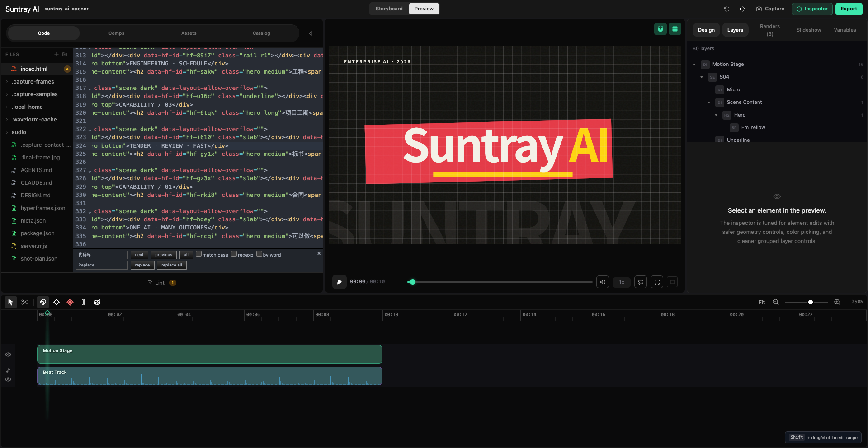Enter fullscreen preview mode
This screenshot has width=868, height=448.
click(657, 282)
